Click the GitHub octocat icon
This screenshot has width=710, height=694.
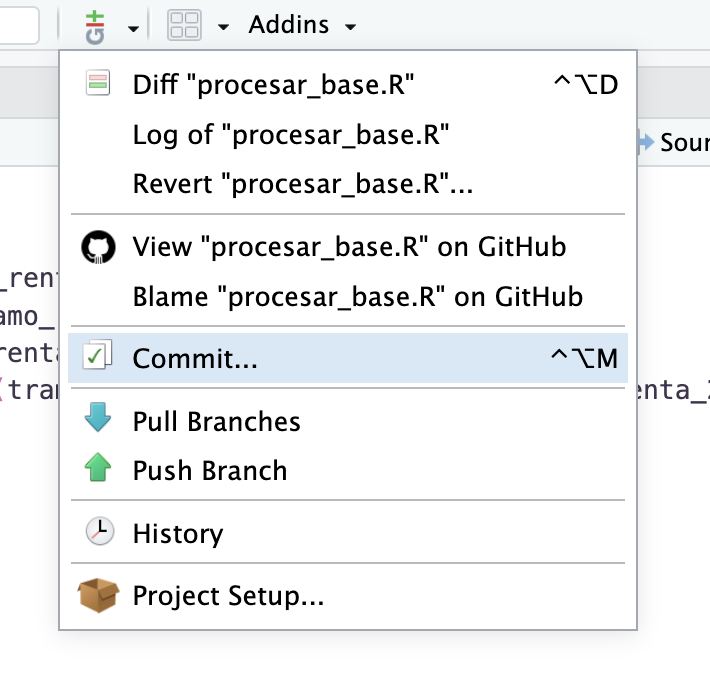pyautogui.click(x=97, y=246)
